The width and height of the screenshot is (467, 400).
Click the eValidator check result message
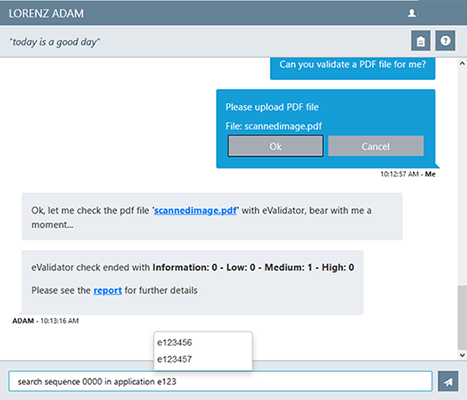[193, 282]
